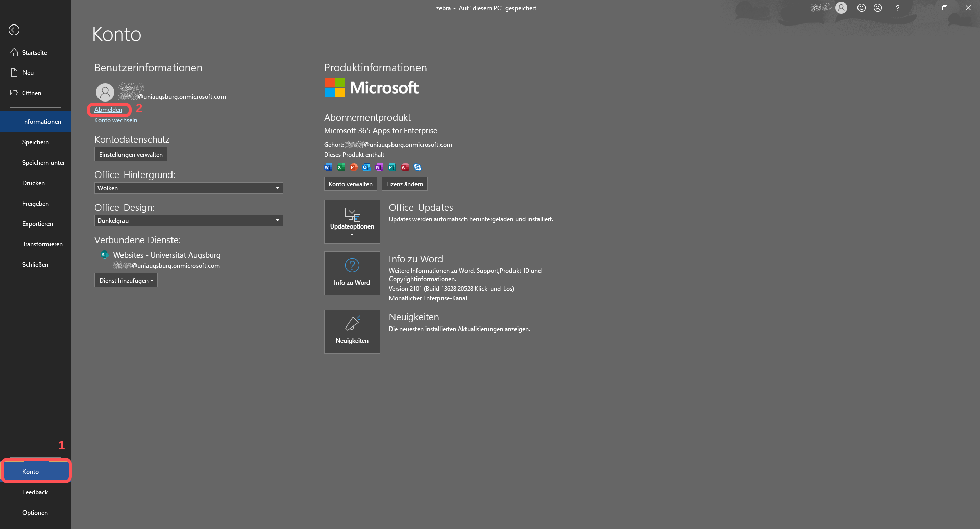Open the Konto account page
The image size is (980, 529).
pos(36,472)
